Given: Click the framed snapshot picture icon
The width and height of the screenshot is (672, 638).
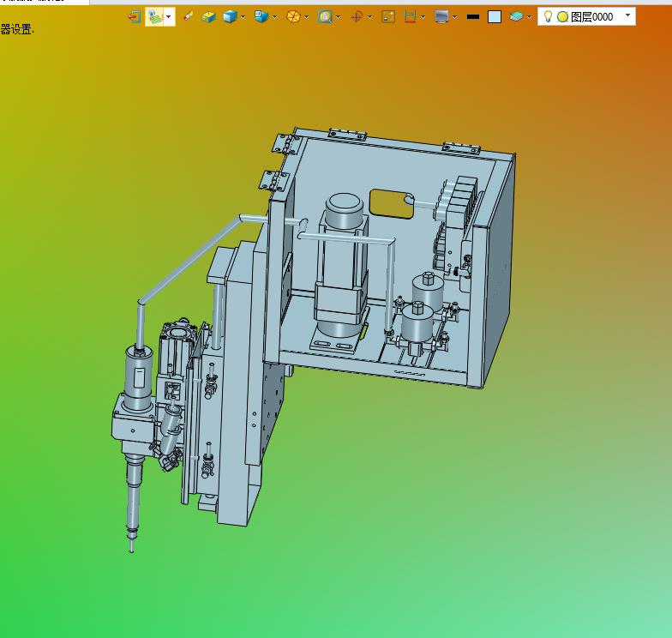Looking at the screenshot, I should [388, 17].
